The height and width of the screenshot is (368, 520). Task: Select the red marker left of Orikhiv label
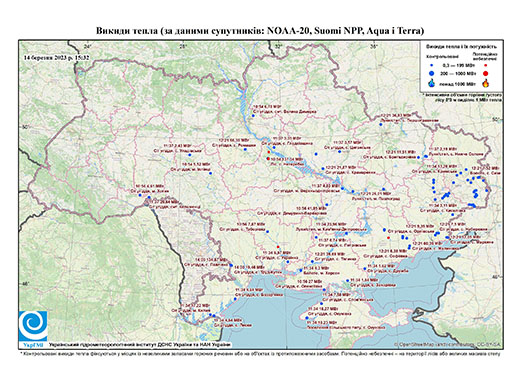click(x=388, y=238)
